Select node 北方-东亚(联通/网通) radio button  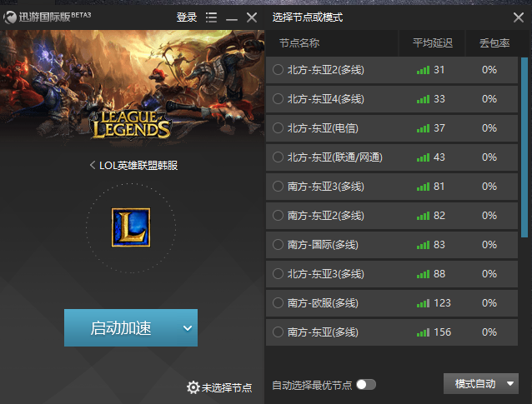click(x=278, y=157)
